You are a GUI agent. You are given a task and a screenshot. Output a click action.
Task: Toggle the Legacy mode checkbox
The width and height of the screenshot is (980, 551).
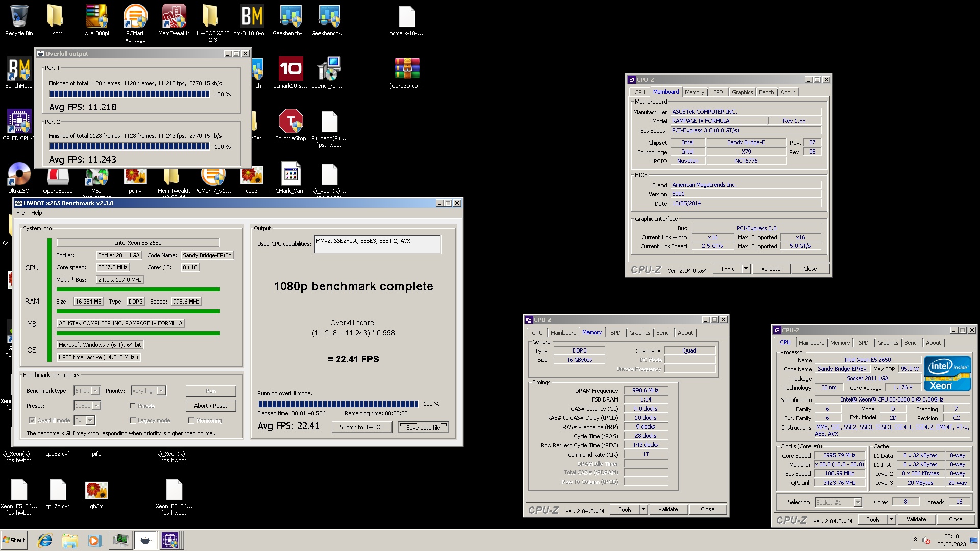click(133, 420)
